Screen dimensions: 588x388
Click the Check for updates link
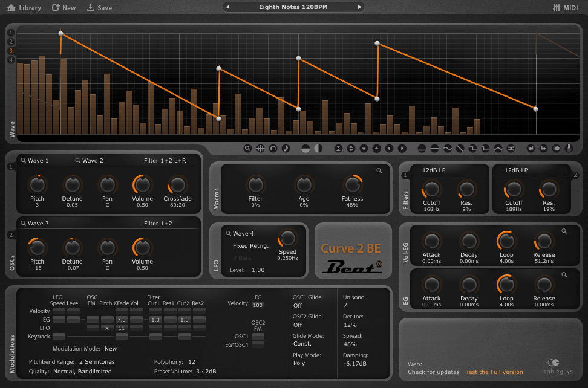coord(433,372)
